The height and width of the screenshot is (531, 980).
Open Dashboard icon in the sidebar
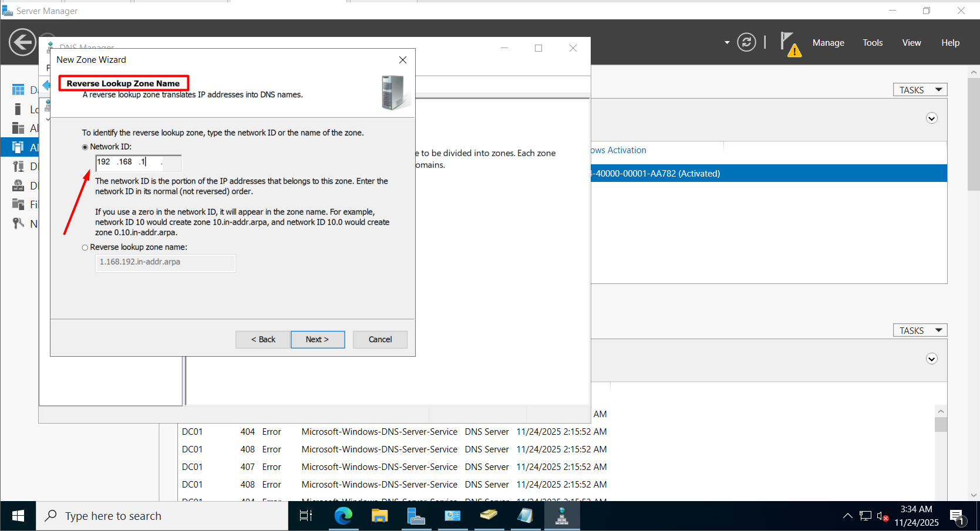pyautogui.click(x=19, y=90)
